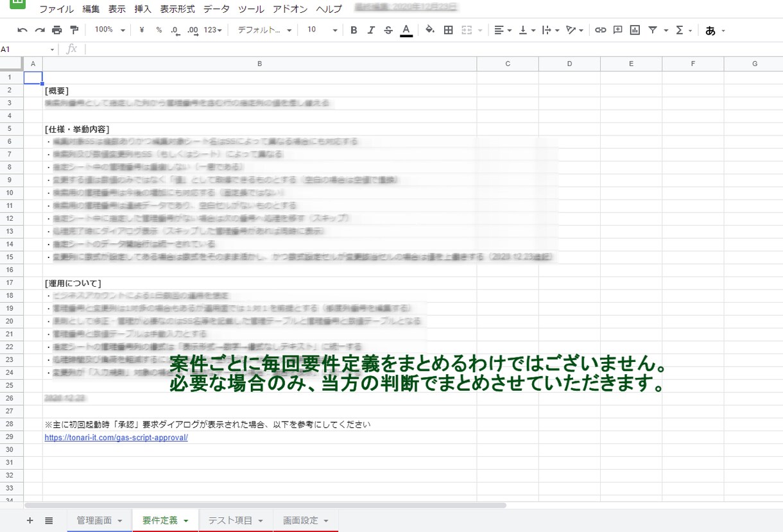Open the 表示形式 menu
Screen dimensions: 783x532
(x=177, y=9)
